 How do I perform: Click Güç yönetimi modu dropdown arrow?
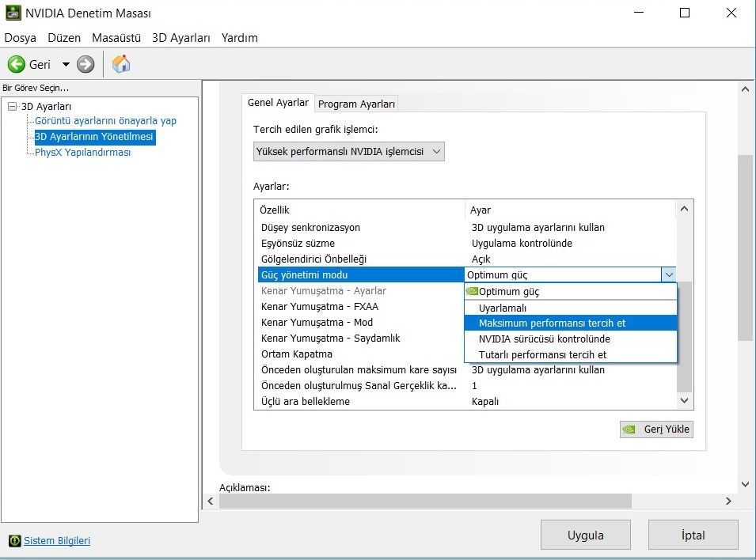coord(669,274)
